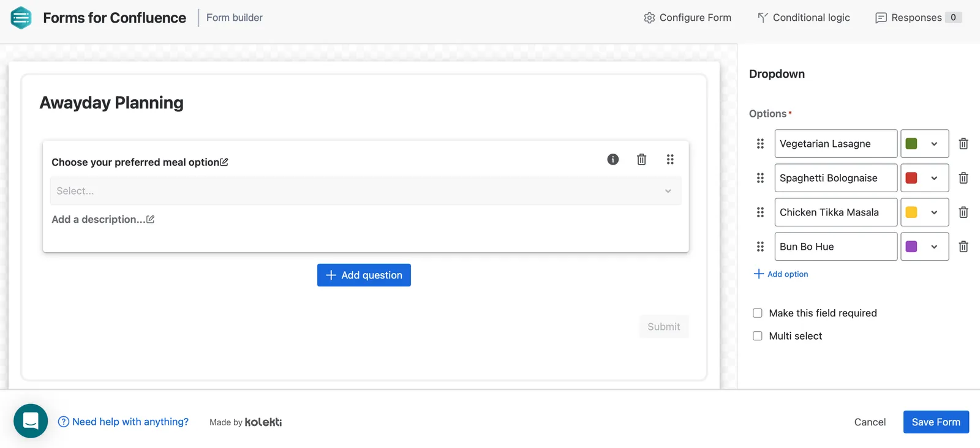Delete the Spaghetti Bolognaise option

pos(963,178)
